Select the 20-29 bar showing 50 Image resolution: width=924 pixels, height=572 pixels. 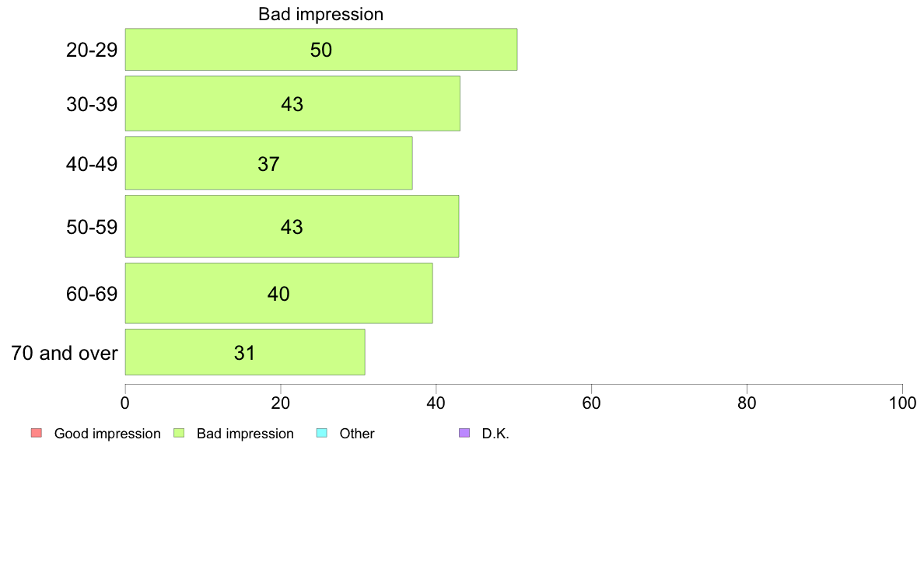[x=321, y=50]
